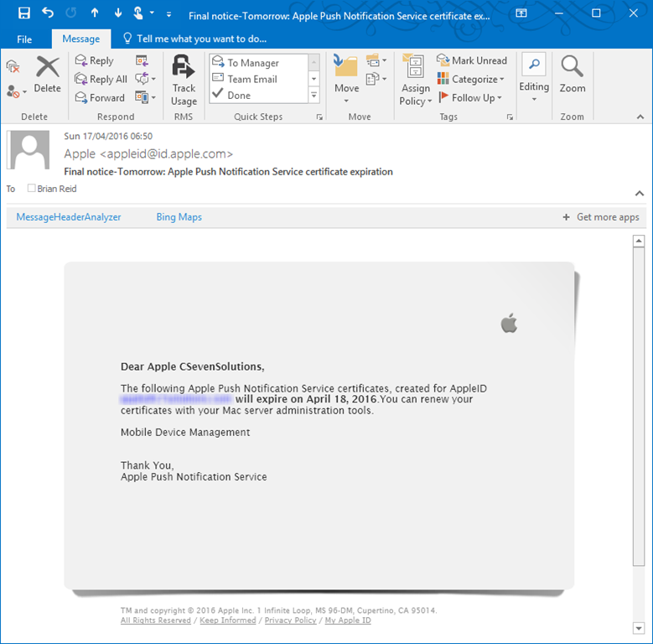Viewport: 653px width, 644px height.
Task: Click scrollbar up arrow in message body
Action: [639, 241]
